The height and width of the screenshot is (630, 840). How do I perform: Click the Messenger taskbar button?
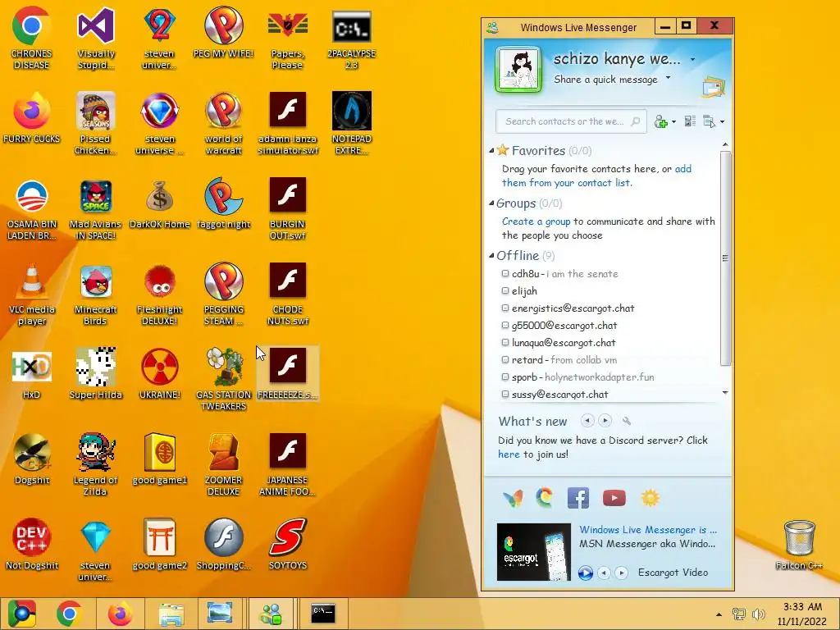click(271, 614)
